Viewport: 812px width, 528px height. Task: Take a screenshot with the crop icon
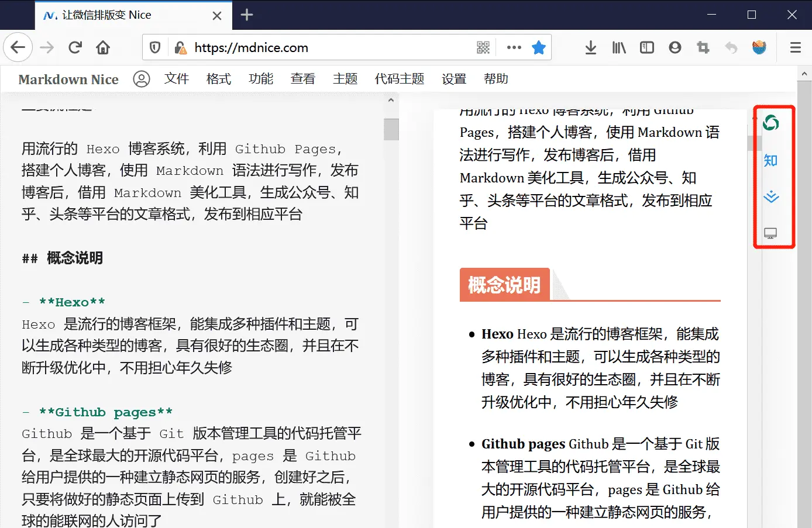[x=703, y=47]
